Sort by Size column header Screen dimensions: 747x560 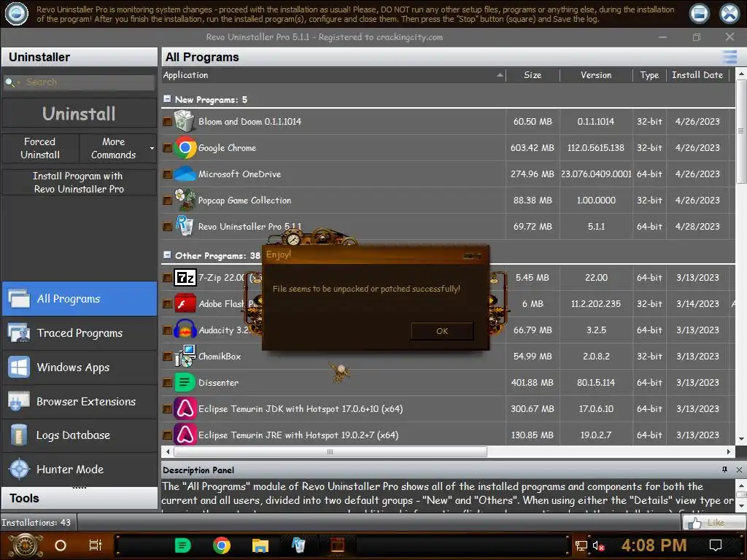tap(533, 75)
